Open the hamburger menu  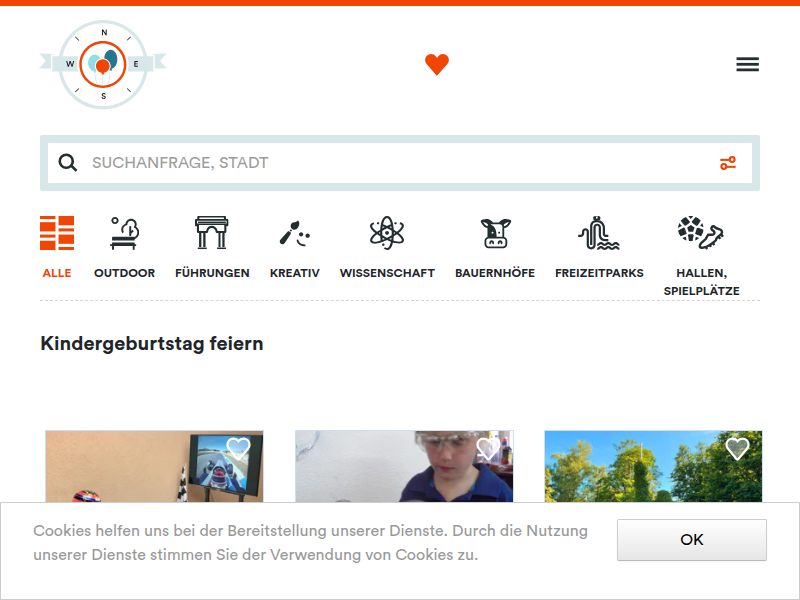point(747,64)
